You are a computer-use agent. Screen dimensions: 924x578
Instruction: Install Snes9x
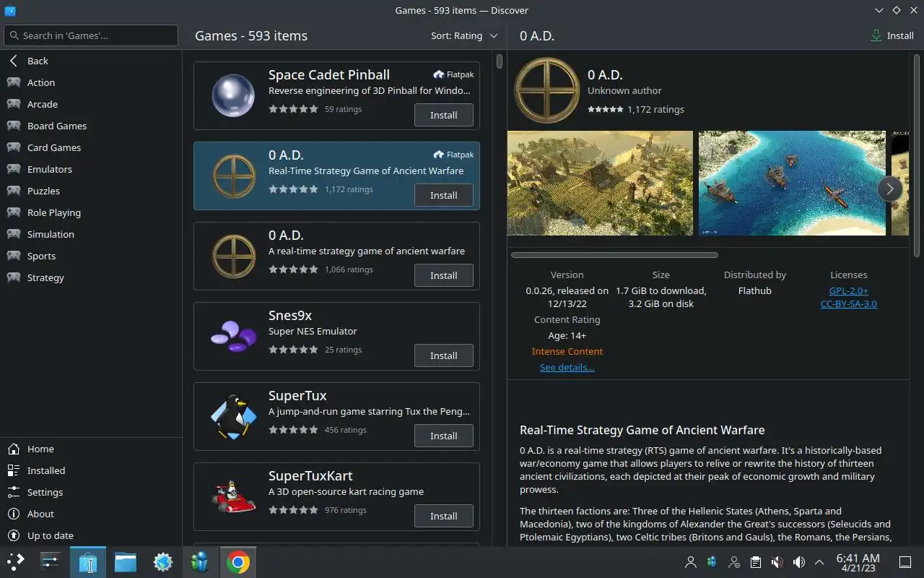(x=444, y=355)
